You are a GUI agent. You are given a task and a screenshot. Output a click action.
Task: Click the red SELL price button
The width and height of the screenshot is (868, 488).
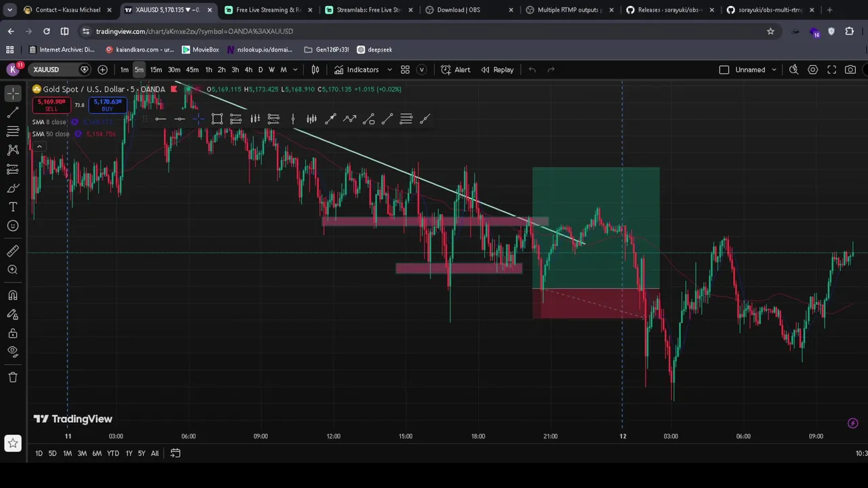tap(52, 105)
